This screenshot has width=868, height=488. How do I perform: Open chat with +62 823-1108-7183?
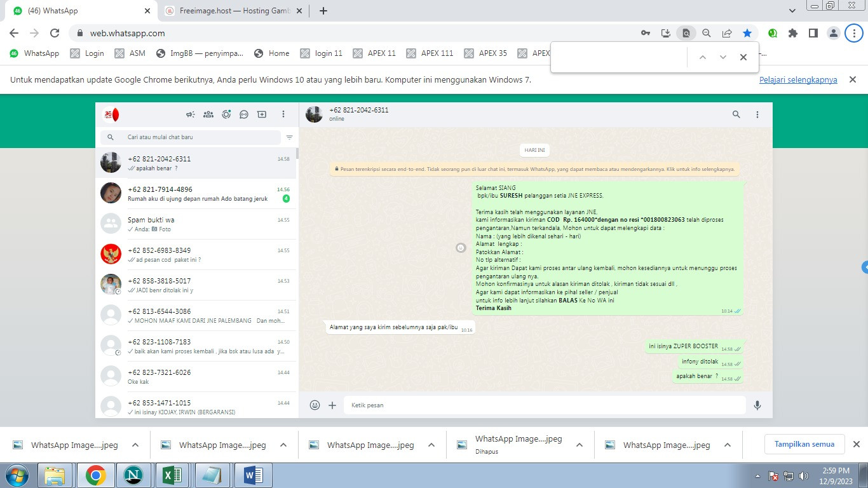click(196, 346)
